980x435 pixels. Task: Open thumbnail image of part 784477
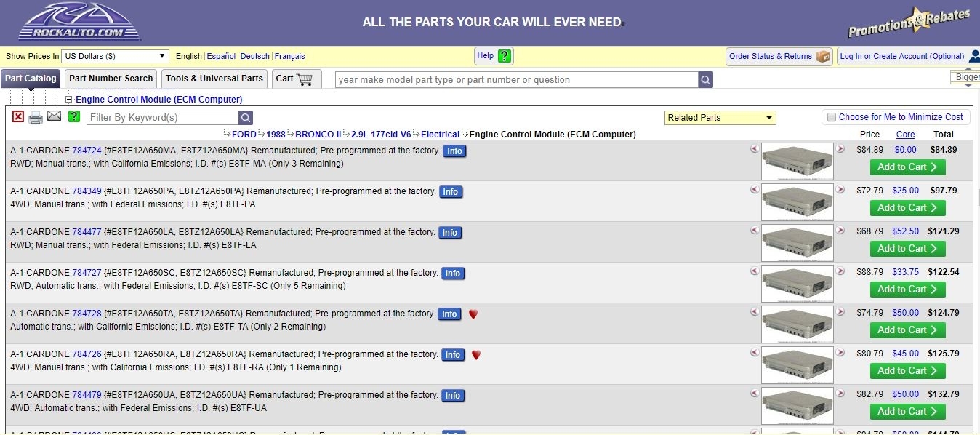[x=798, y=243]
